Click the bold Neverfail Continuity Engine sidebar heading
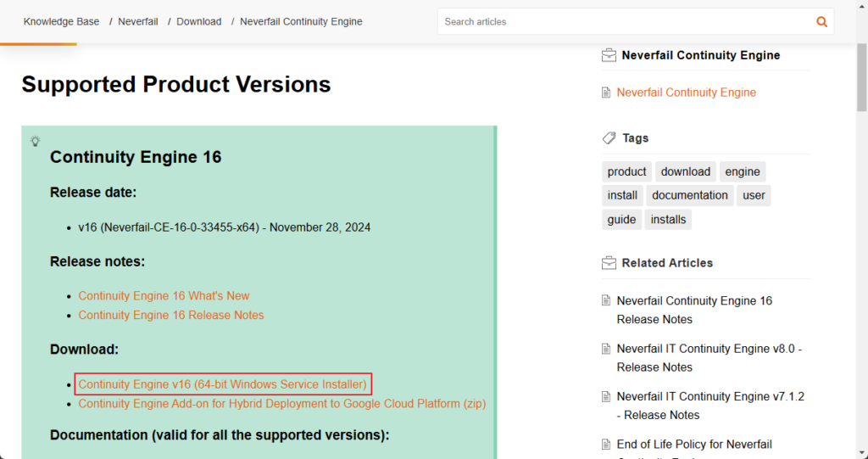The height and width of the screenshot is (459, 868). [x=701, y=55]
